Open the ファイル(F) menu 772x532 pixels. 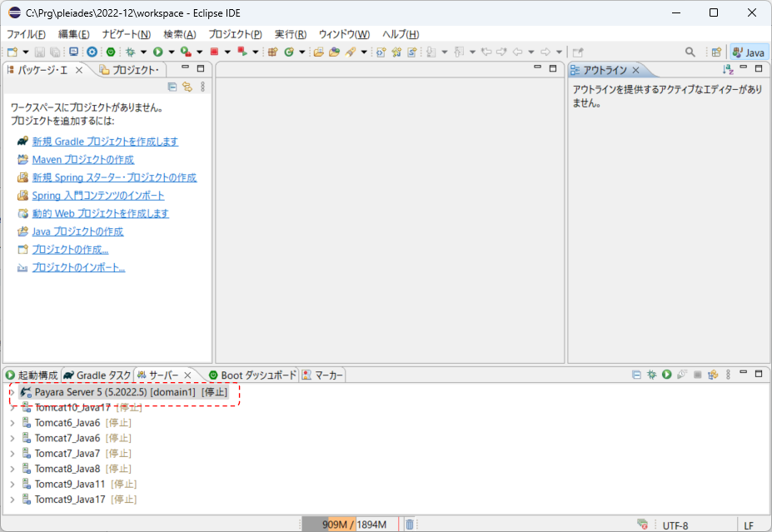tap(26, 34)
